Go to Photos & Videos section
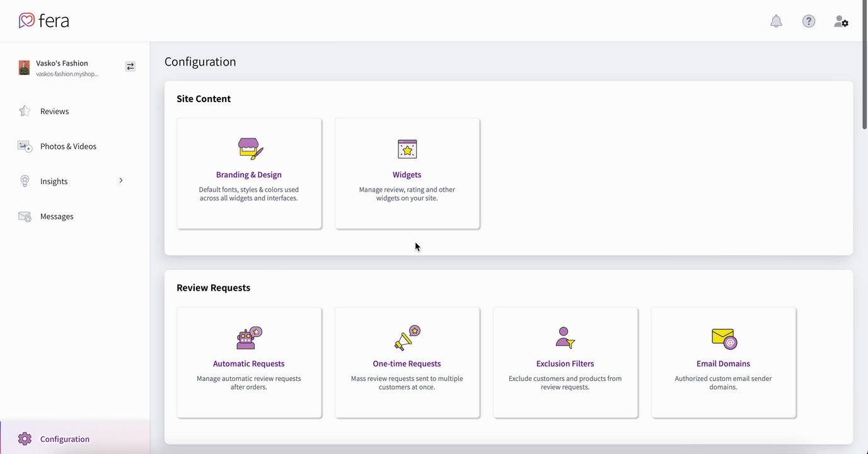 (68, 146)
